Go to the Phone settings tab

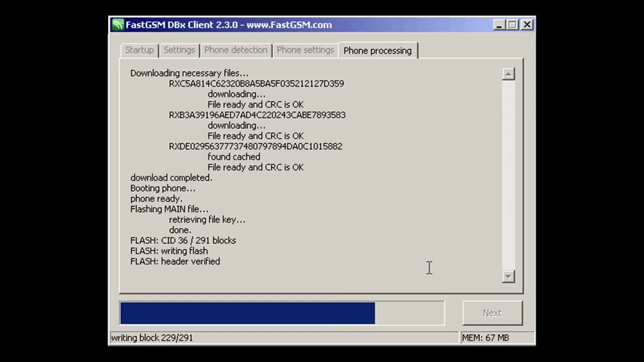click(305, 50)
